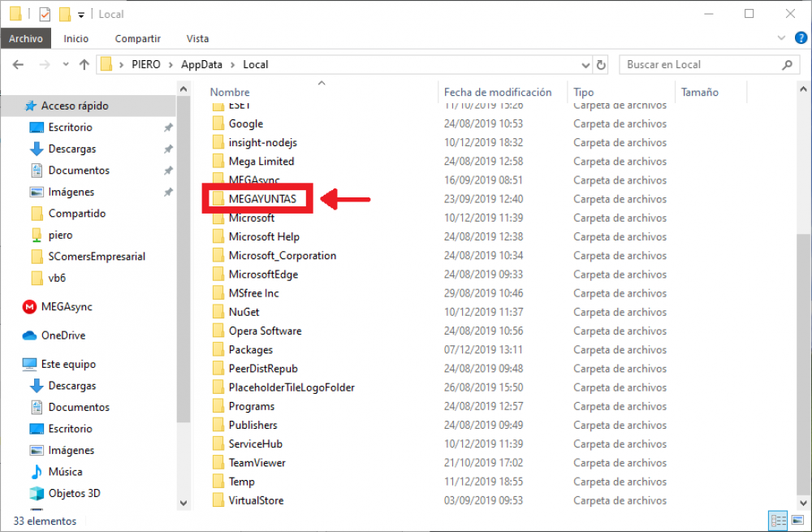Expand the ribbon with the chevron
The width and height of the screenshot is (812, 532).
[x=781, y=38]
